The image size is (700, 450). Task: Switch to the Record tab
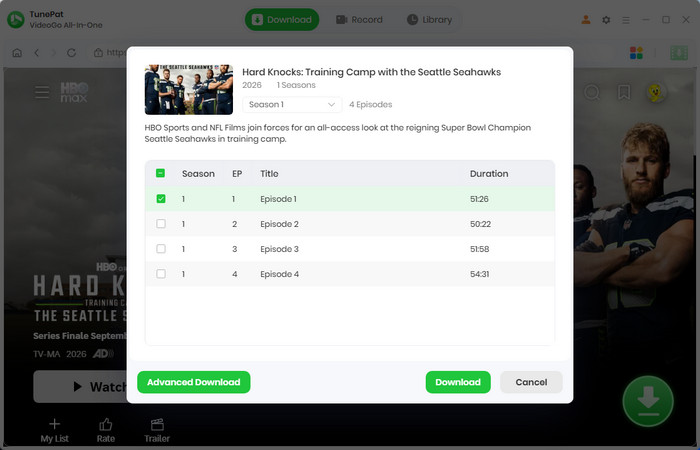tap(359, 20)
